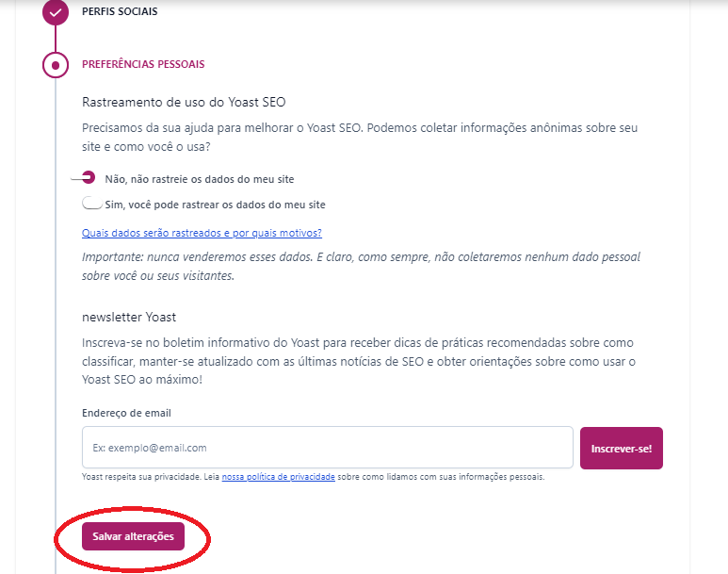728x574 pixels.
Task: Focus the email address input field
Action: pyautogui.click(x=327, y=448)
